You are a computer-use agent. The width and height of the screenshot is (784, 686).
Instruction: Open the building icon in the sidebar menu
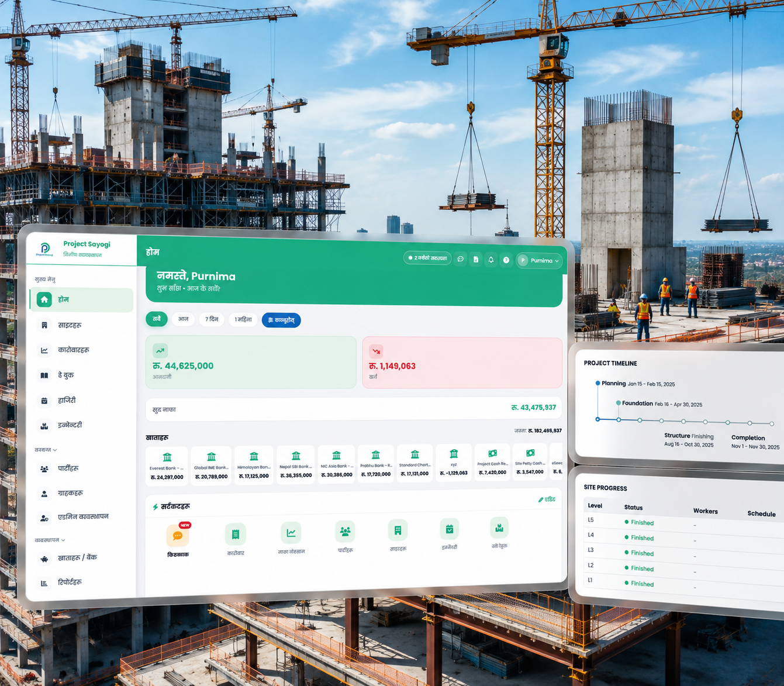click(x=44, y=325)
